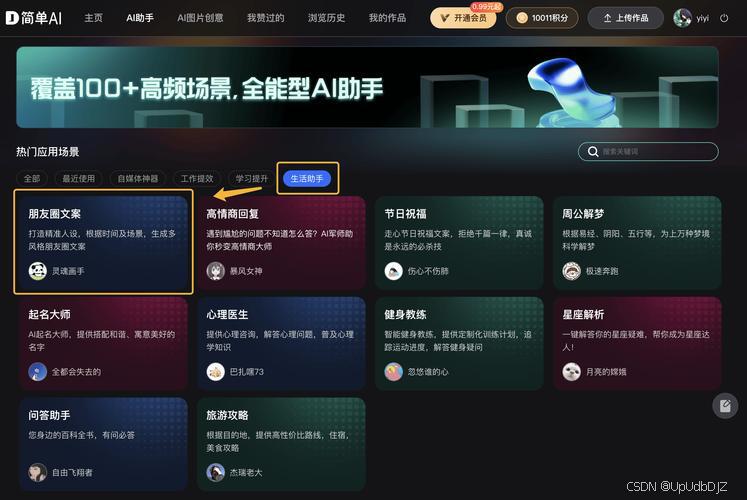Click the gold coin points icon
Image resolution: width=747 pixels, height=500 pixels.
click(522, 18)
